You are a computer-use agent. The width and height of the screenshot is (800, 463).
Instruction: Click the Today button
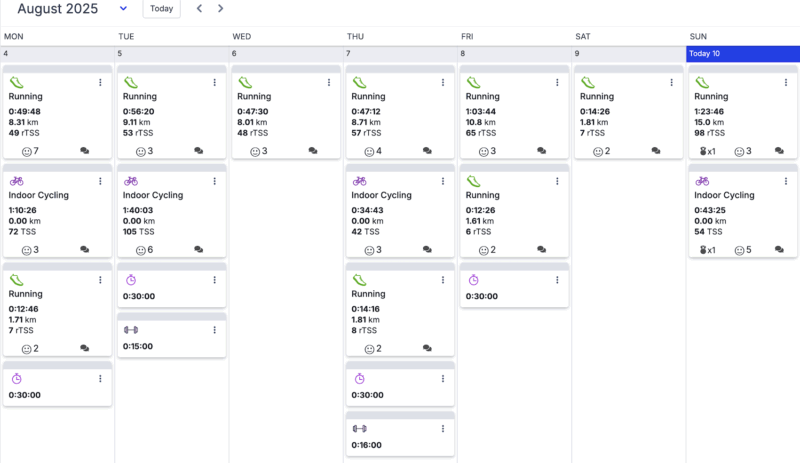[161, 9]
